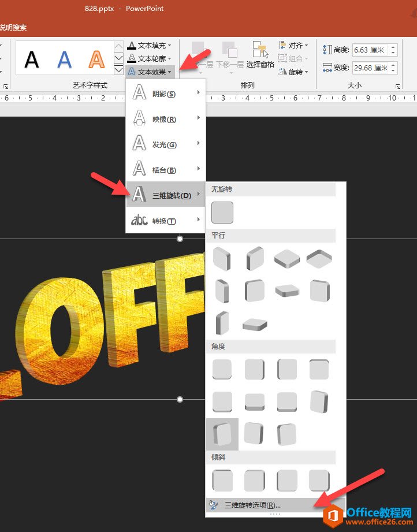
Task: Select the orange outlined WordArt style A
Action: tap(96, 59)
